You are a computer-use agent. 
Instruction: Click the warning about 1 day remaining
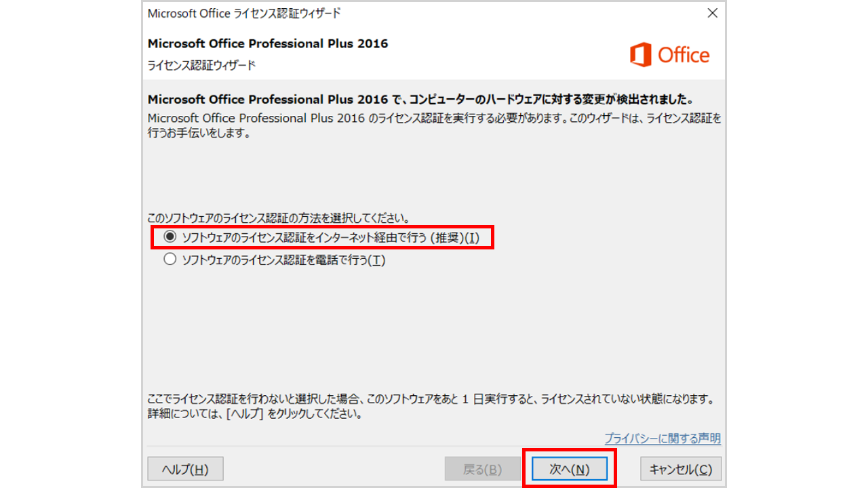pos(430,399)
